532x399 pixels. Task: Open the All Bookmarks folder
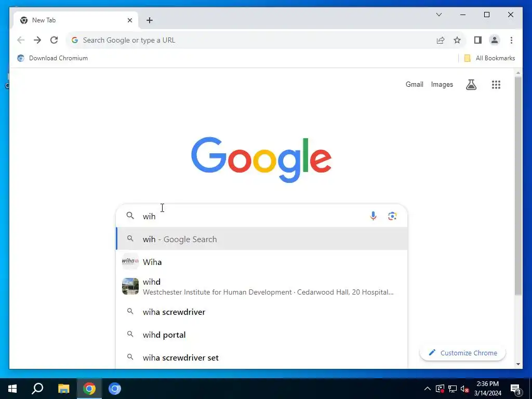pos(489,58)
